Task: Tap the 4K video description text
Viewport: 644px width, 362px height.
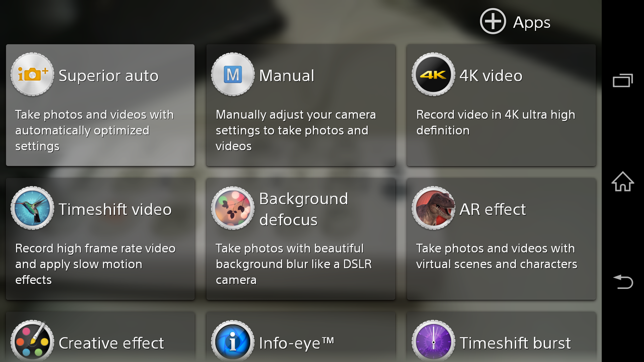Action: tap(495, 122)
